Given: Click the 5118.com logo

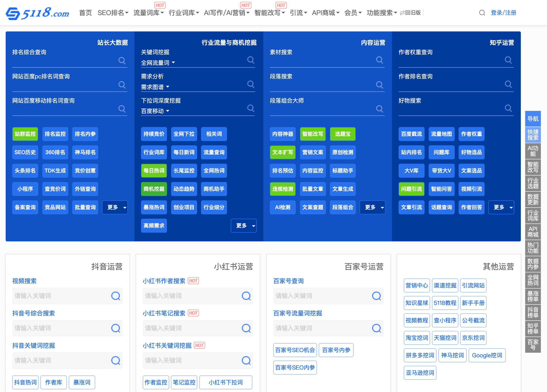Looking at the screenshot, I should tap(37, 13).
